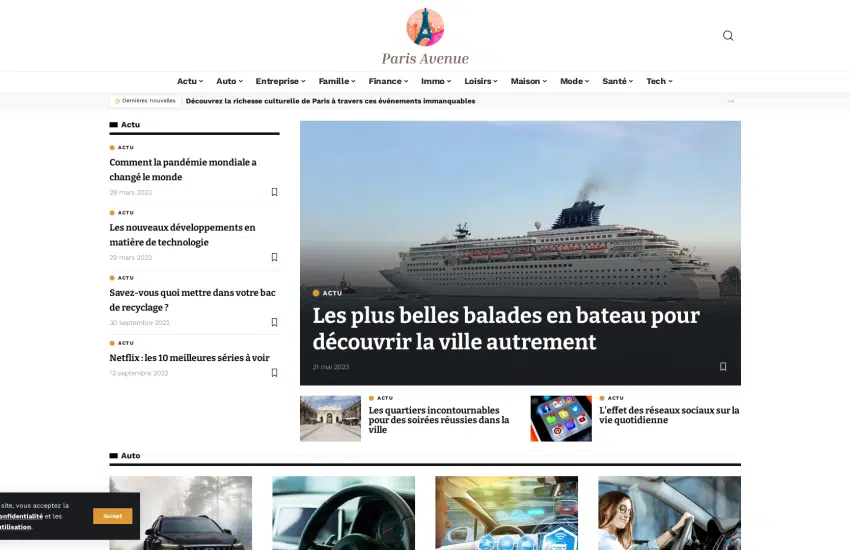
Task: Open the Immo menu dropdown
Action: [436, 81]
